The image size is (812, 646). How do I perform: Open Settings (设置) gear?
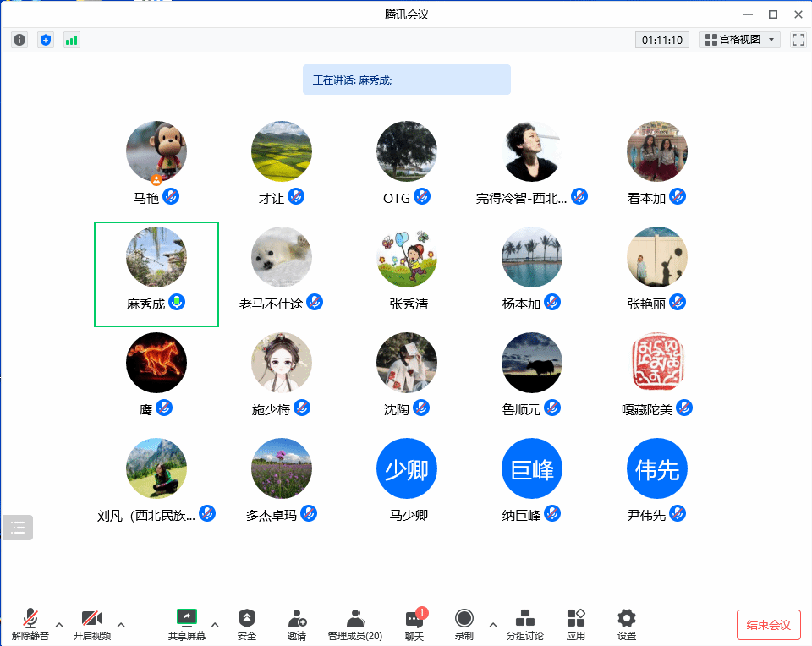click(626, 624)
